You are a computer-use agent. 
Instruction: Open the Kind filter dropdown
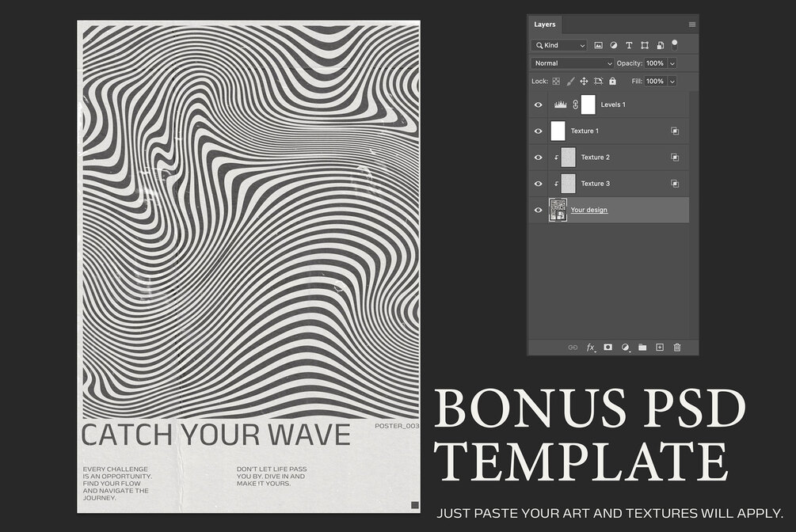coord(559,45)
